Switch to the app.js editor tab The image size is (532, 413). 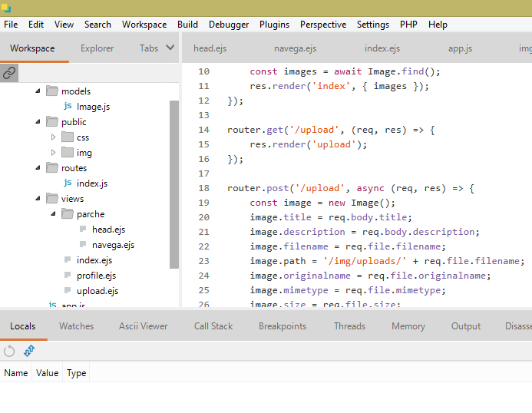click(x=460, y=48)
